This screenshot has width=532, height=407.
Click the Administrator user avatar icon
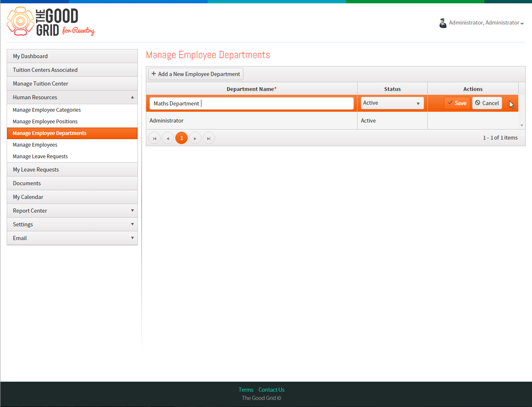click(443, 23)
